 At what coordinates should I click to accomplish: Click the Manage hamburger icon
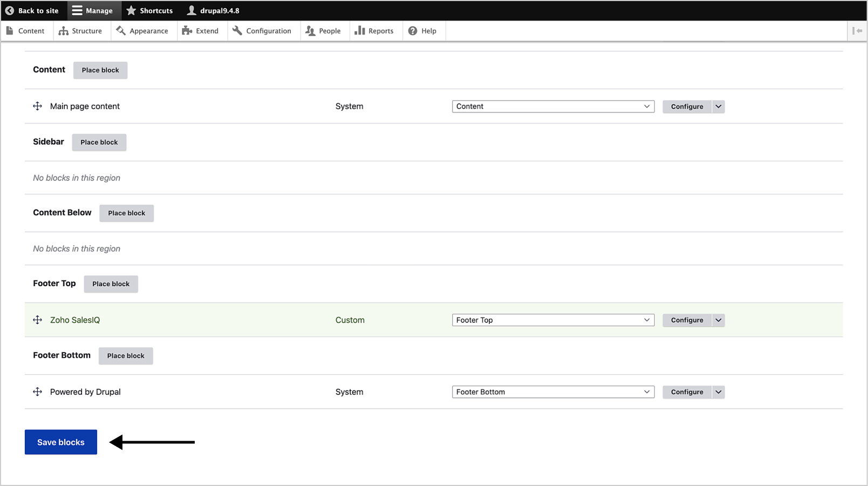click(x=77, y=11)
